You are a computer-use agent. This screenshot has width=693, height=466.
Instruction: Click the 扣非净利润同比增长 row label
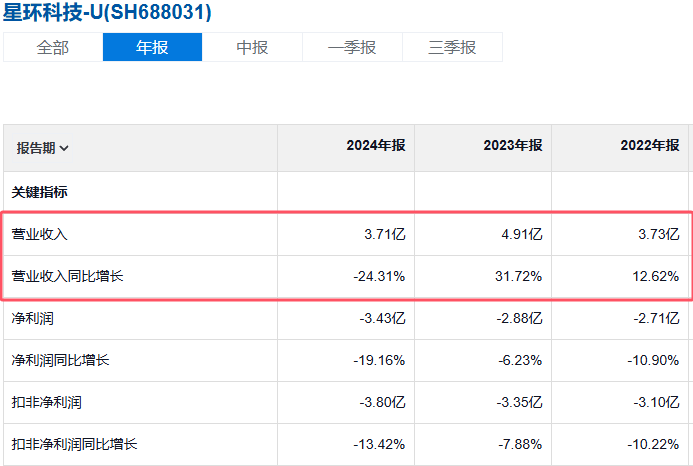74,444
